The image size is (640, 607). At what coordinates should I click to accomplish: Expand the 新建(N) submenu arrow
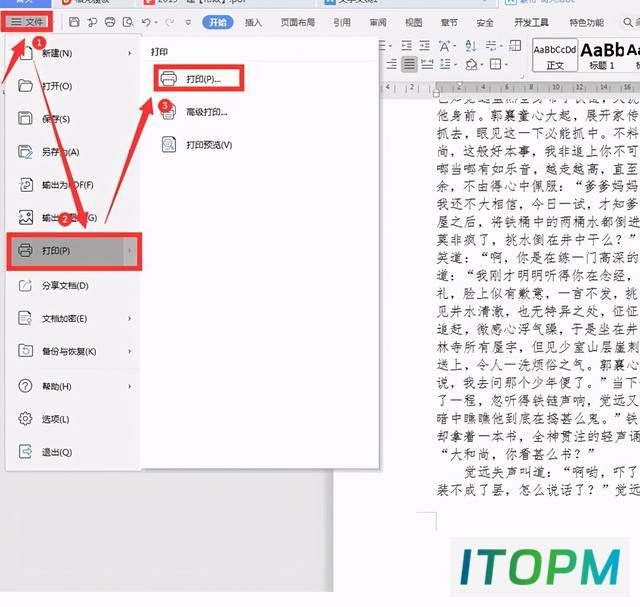point(130,53)
